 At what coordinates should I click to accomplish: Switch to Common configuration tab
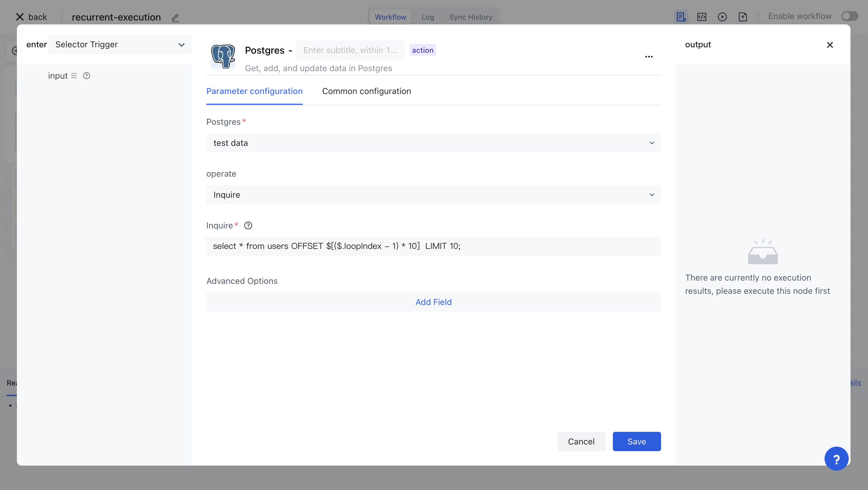(x=366, y=91)
